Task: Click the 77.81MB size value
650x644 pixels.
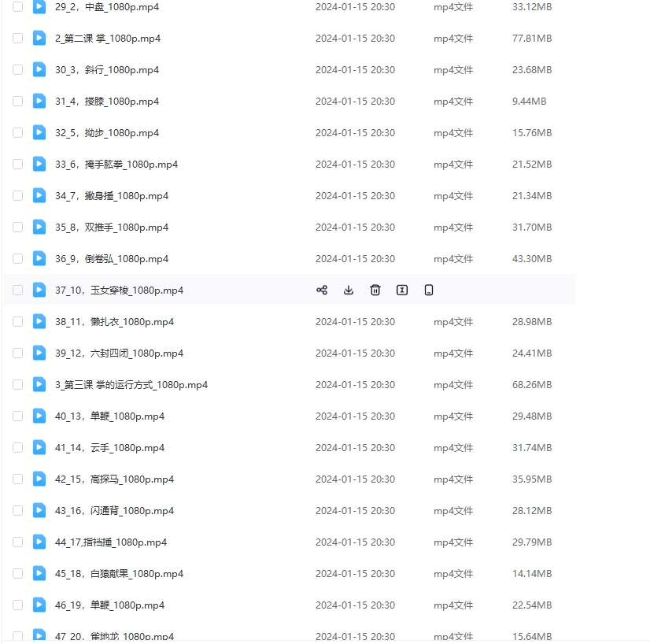Action: 532,39
